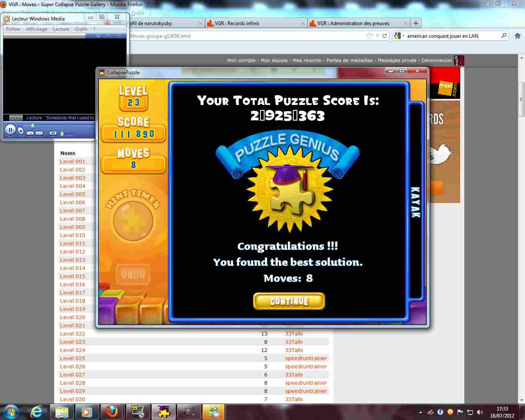Open the search engine dropdown
The width and height of the screenshot is (525, 420).
coord(398,36)
